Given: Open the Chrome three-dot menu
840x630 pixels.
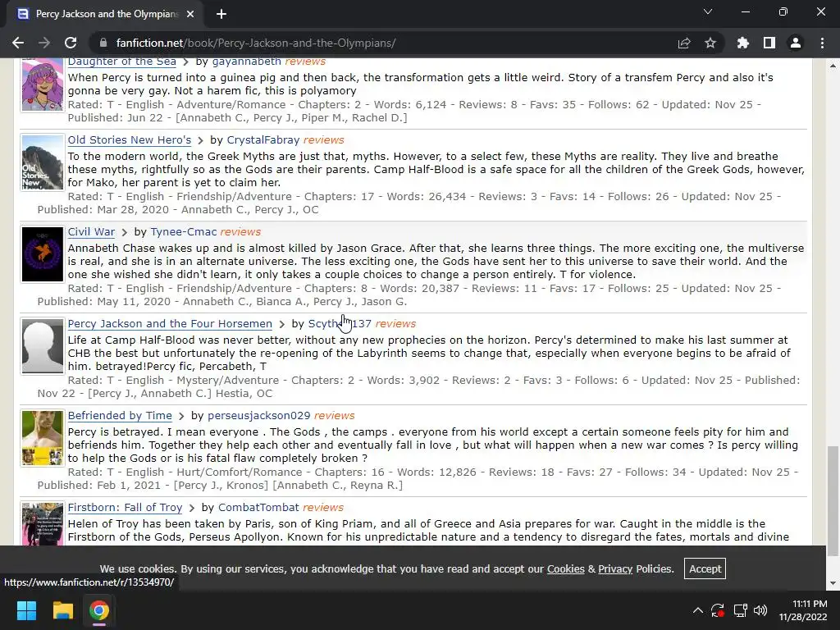Looking at the screenshot, I should tap(822, 43).
